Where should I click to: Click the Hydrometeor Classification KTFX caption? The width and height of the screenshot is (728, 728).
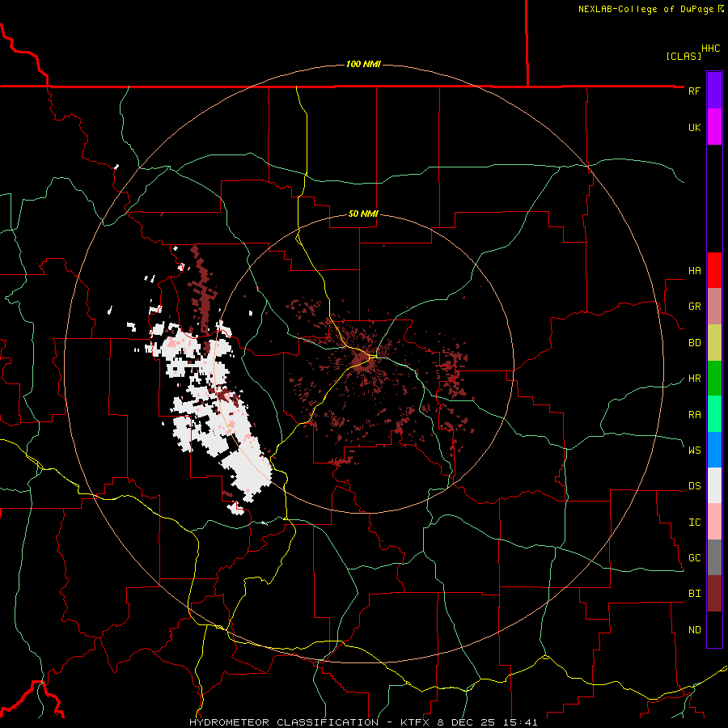pos(363,722)
